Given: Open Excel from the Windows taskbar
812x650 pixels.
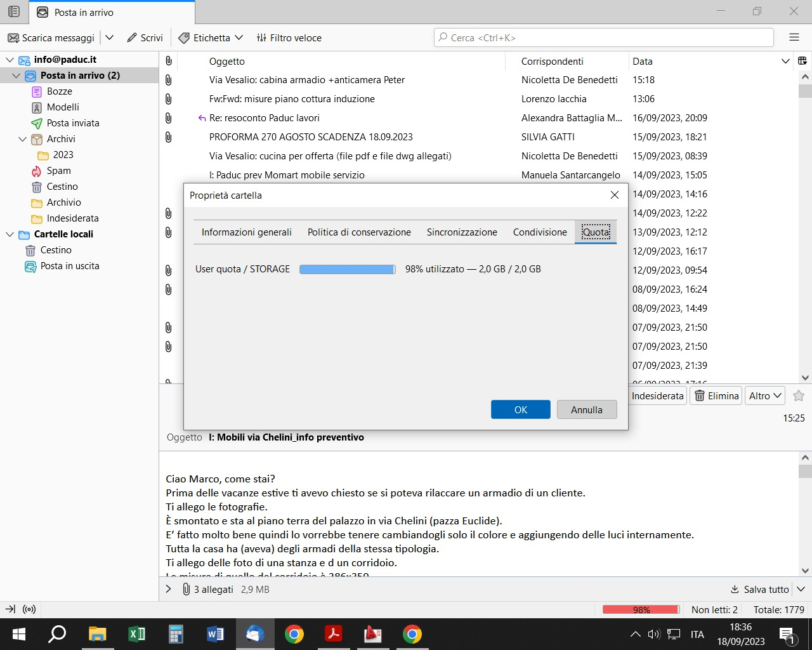Looking at the screenshot, I should click(x=136, y=634).
